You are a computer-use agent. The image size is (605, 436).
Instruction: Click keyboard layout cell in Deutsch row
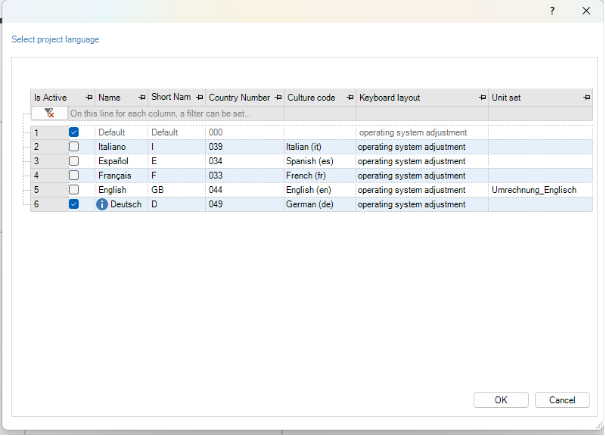(422, 204)
